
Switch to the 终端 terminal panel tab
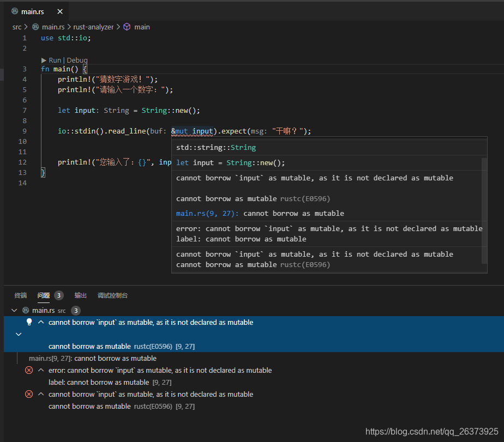click(x=21, y=295)
